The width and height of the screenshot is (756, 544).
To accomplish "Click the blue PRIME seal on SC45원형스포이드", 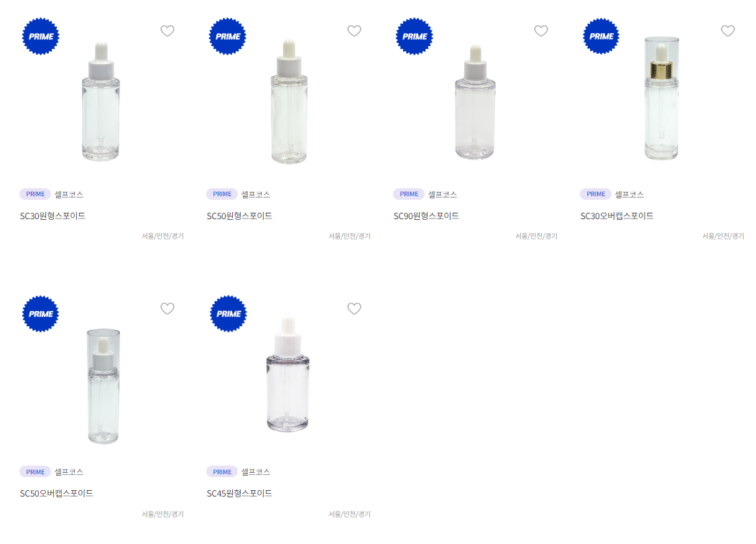I will 229,314.
